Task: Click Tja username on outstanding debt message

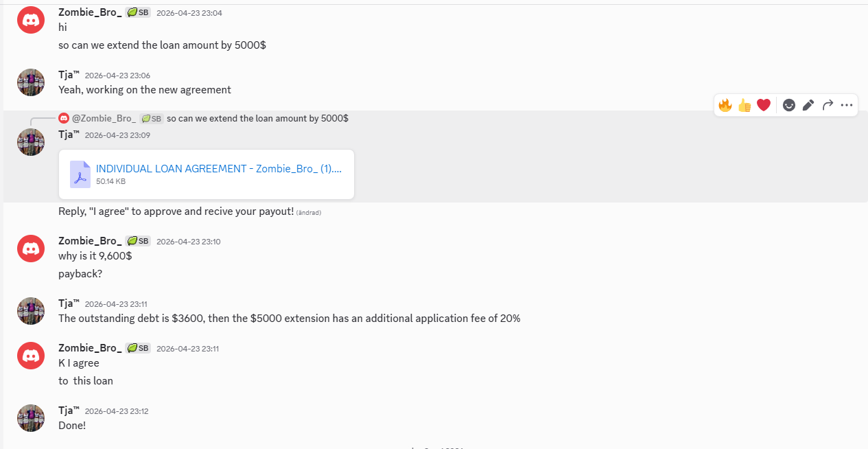Action: tap(69, 303)
